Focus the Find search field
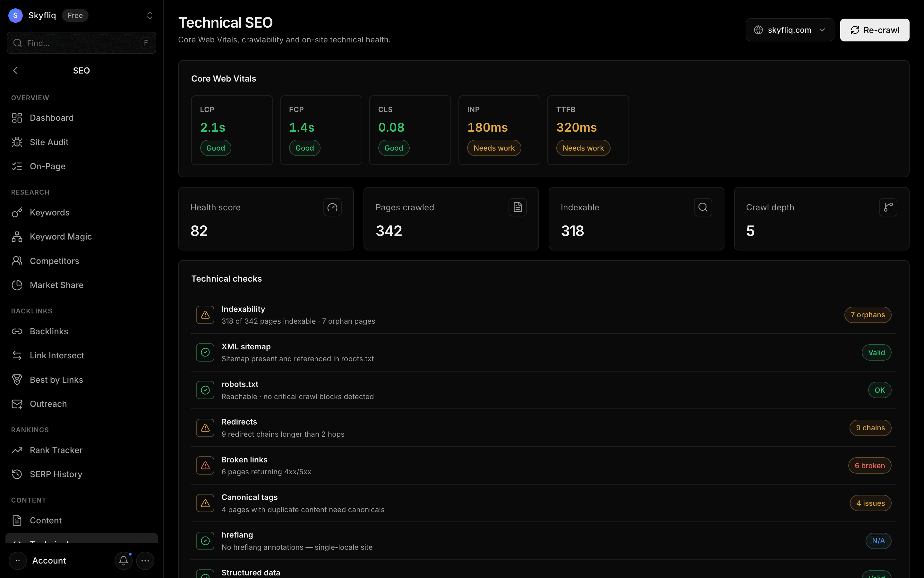The image size is (924, 578). 81,43
